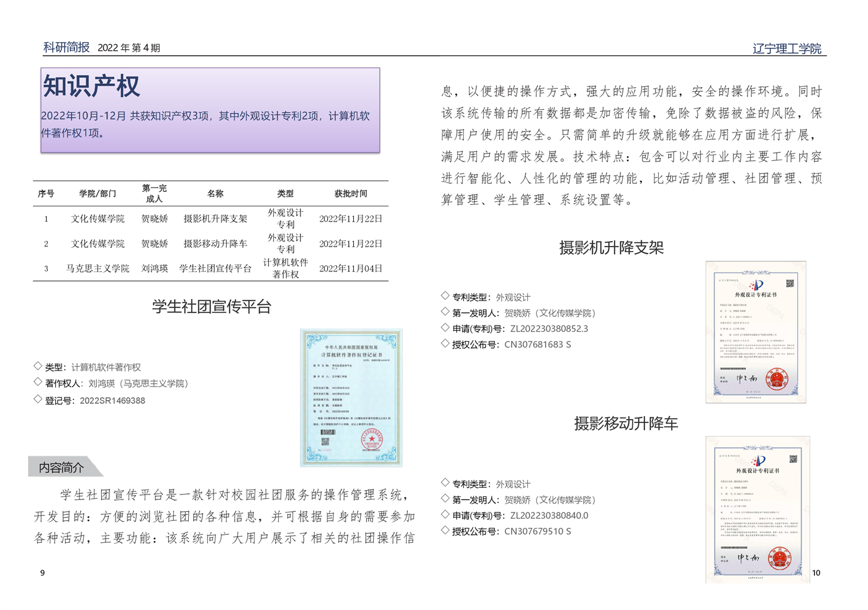Select application number ZL202230380840.0
The height and width of the screenshot is (610, 868).
(x=549, y=516)
